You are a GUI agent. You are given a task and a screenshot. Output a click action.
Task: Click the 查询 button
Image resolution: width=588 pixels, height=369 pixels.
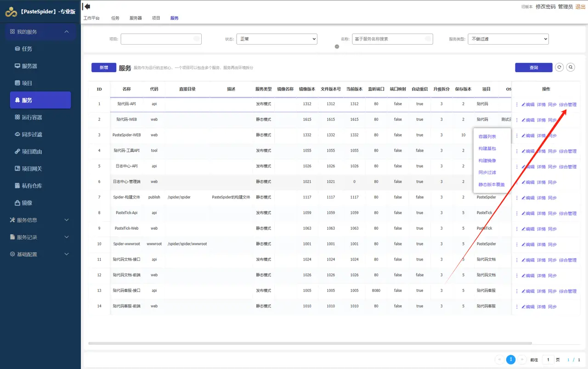534,68
